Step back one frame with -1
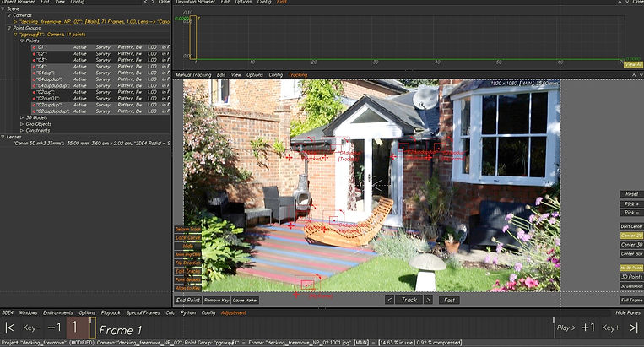 [x=54, y=328]
